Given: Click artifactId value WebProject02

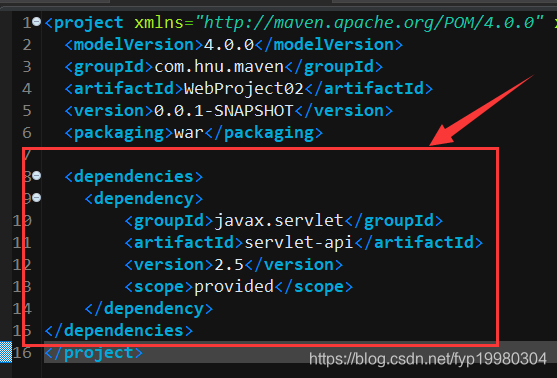Looking at the screenshot, I should [x=244, y=89].
